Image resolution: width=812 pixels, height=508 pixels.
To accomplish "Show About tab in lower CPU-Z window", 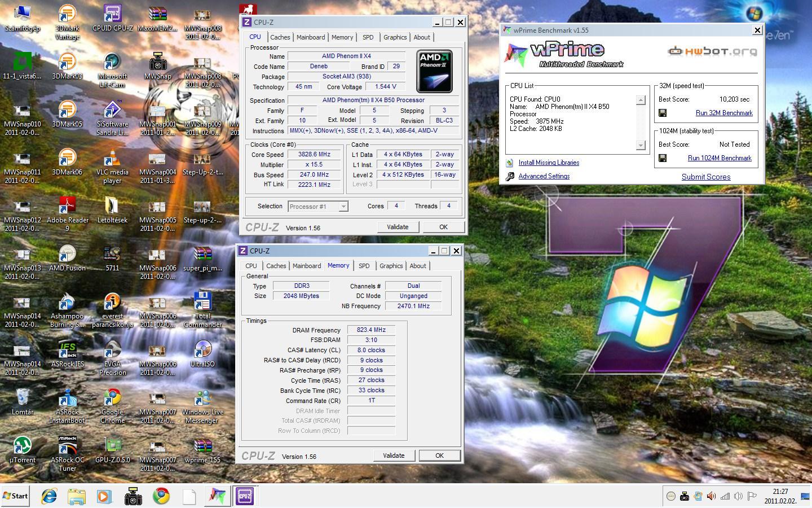I will coord(418,266).
